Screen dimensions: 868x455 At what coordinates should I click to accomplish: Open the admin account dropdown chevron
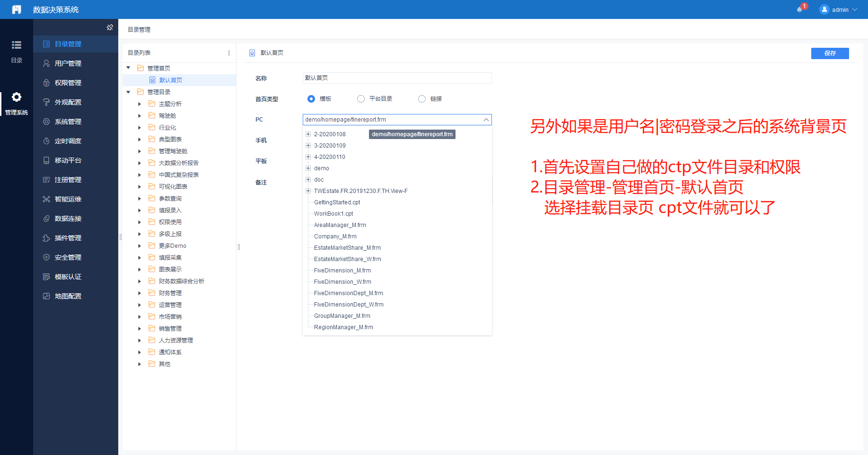coord(855,9)
